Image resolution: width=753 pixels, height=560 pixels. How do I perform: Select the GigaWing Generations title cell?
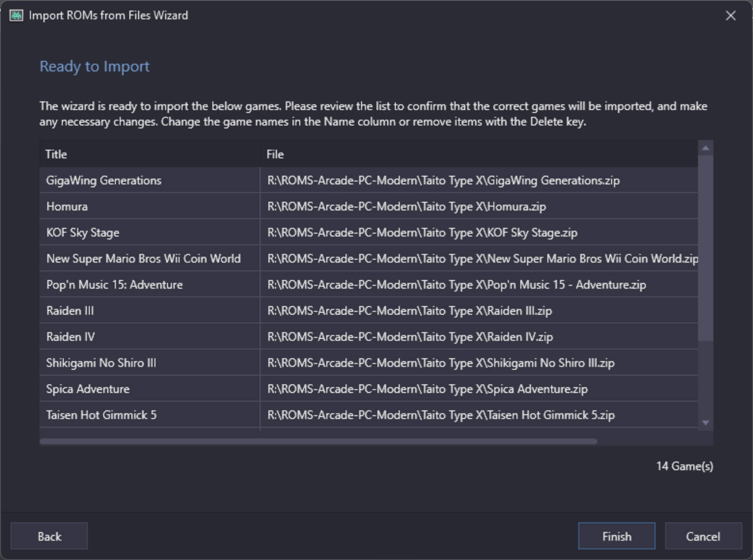[x=150, y=180]
